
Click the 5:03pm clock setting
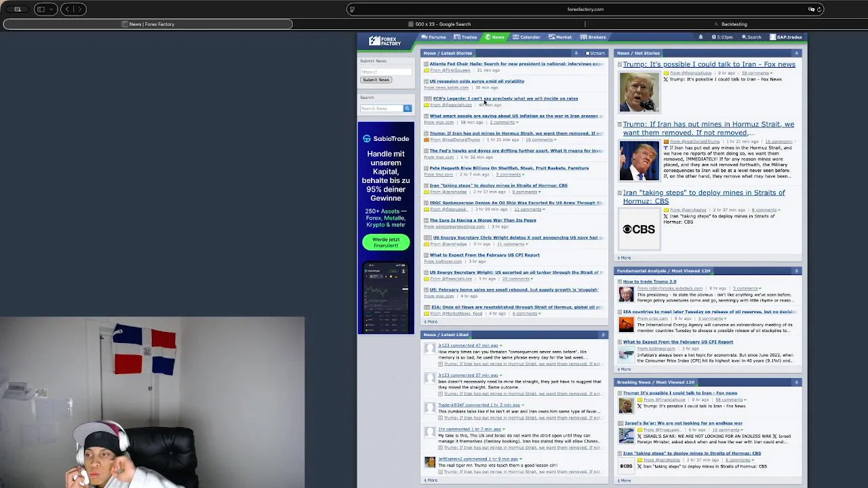click(722, 37)
